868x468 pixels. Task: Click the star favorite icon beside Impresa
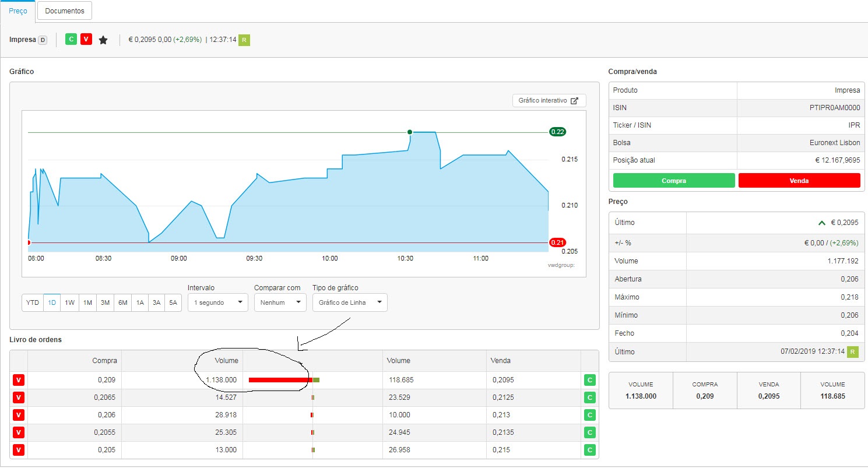[103, 40]
